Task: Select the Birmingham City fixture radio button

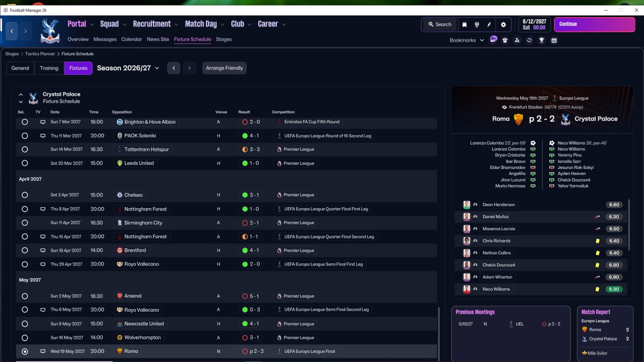Action: (x=25, y=223)
